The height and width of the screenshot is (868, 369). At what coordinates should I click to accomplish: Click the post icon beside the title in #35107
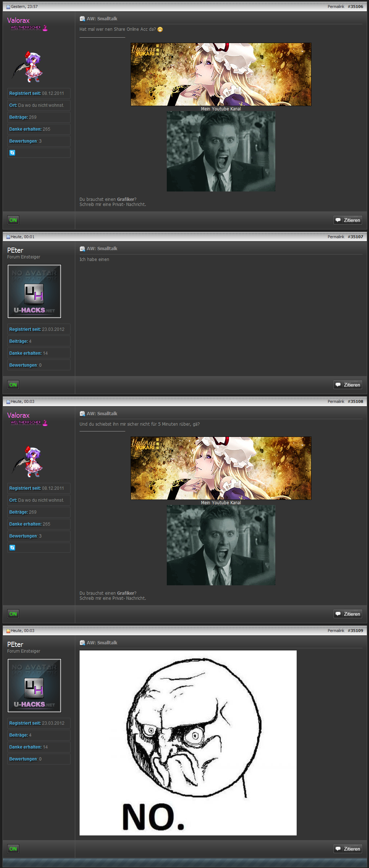pos(82,249)
